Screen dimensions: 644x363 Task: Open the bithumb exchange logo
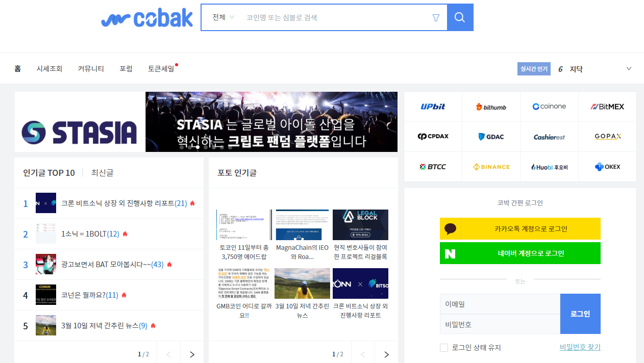pyautogui.click(x=491, y=107)
